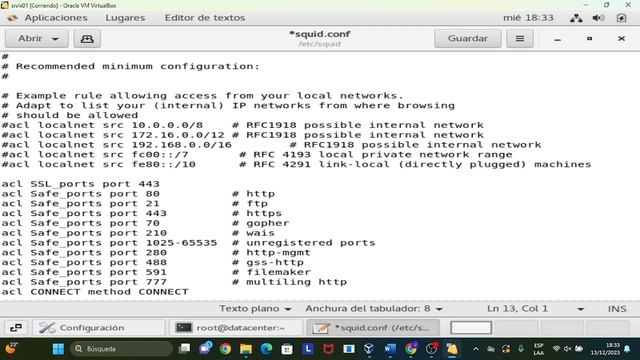640x360 pixels.
Task: Open the Lugares menu
Action: point(125,18)
